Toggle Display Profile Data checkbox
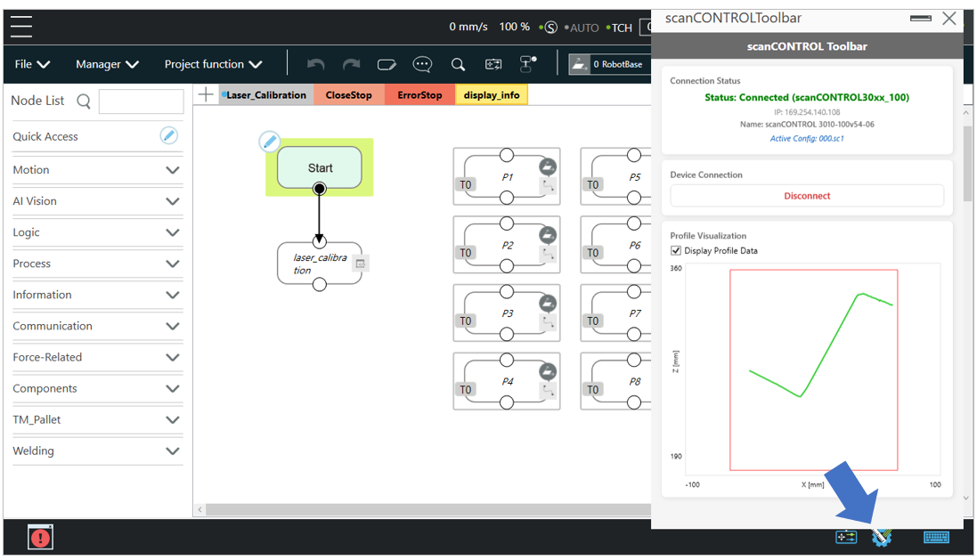The height and width of the screenshot is (560, 977). point(676,251)
